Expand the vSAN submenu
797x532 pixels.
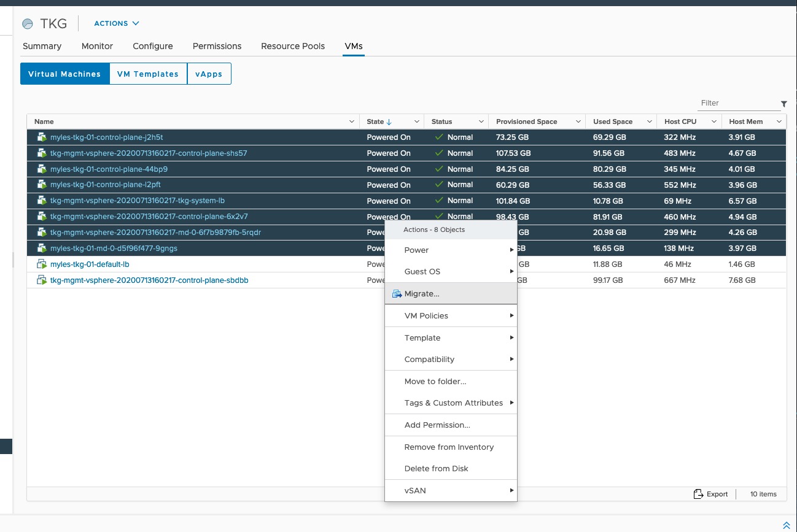point(451,491)
